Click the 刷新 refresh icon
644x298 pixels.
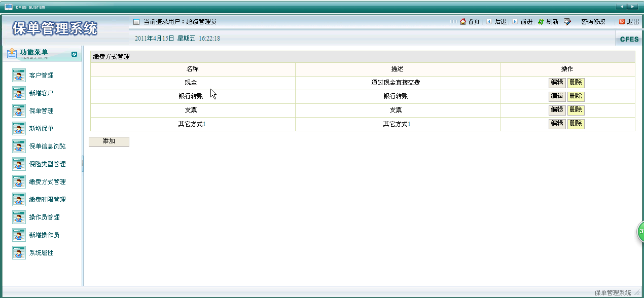pyautogui.click(x=541, y=22)
